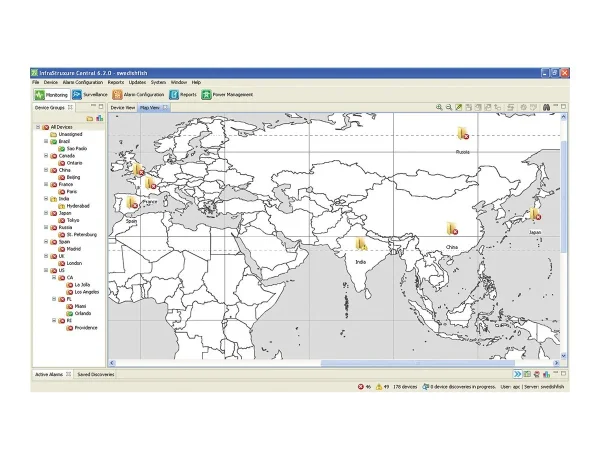The width and height of the screenshot is (600, 450).
Task: Switch to the Saved Discoveries tab
Action: pos(96,374)
